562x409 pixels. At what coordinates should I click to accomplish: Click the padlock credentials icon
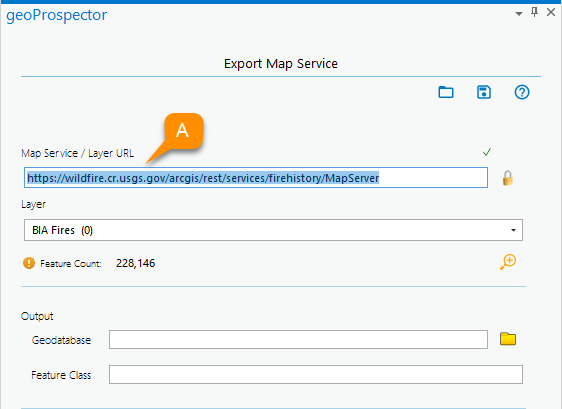pos(508,178)
